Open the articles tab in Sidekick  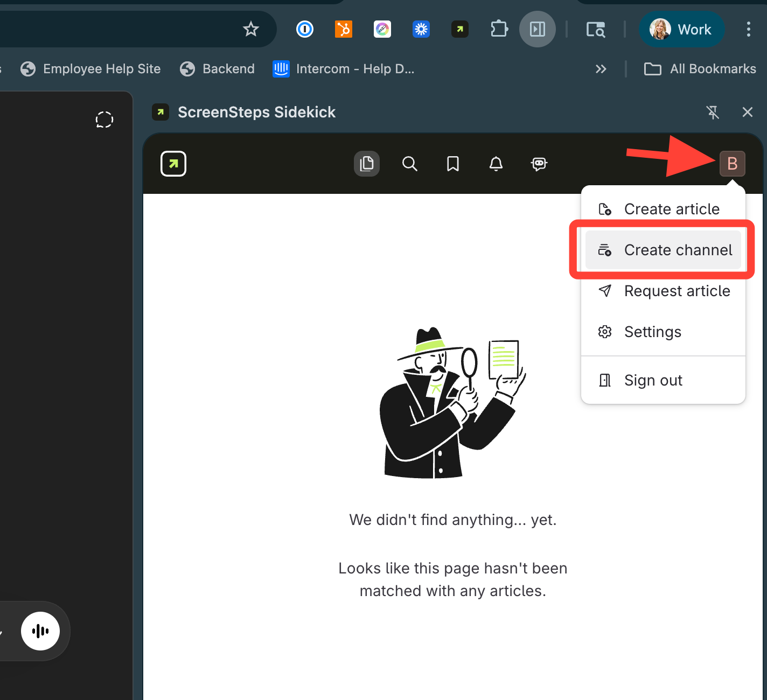[x=367, y=164]
